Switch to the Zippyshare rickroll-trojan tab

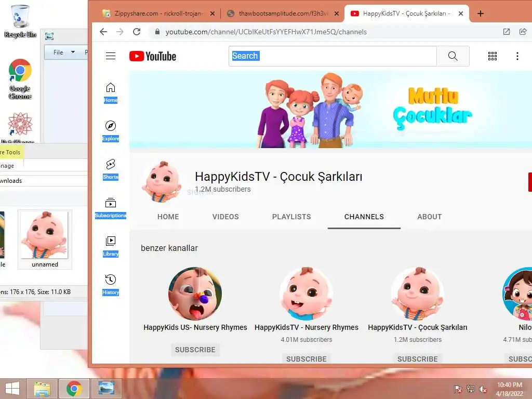pyautogui.click(x=159, y=14)
